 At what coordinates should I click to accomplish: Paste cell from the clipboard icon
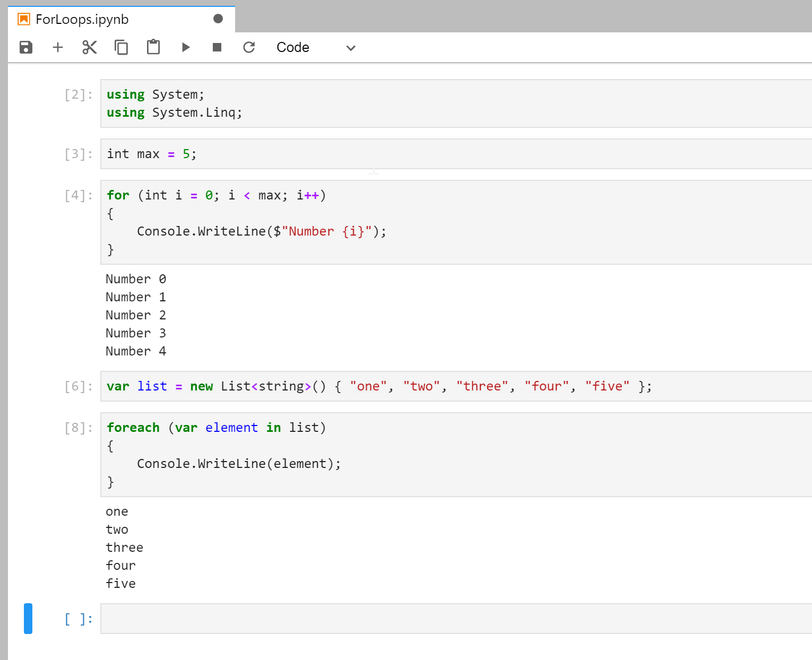[153, 47]
